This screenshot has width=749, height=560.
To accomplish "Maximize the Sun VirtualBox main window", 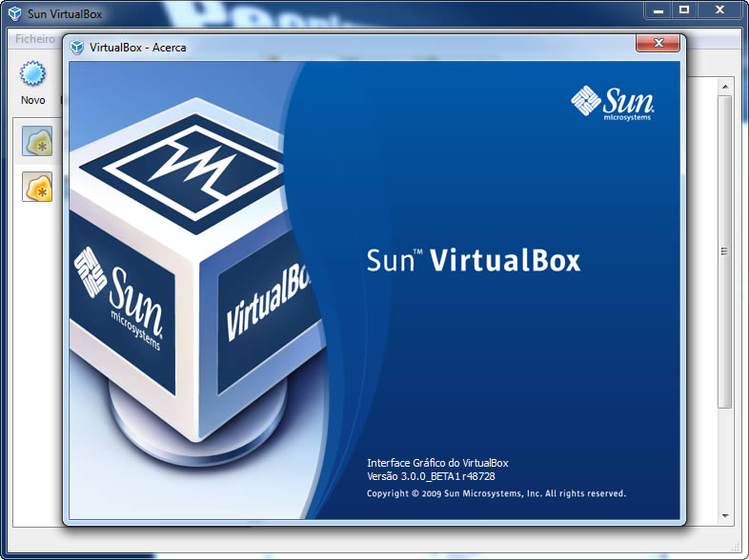I will click(684, 10).
